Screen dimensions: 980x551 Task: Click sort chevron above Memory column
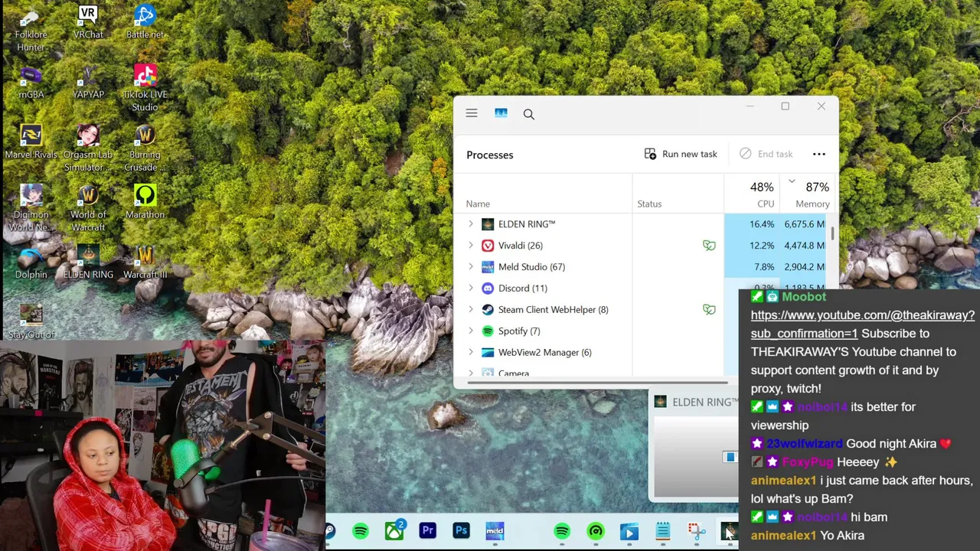point(792,182)
